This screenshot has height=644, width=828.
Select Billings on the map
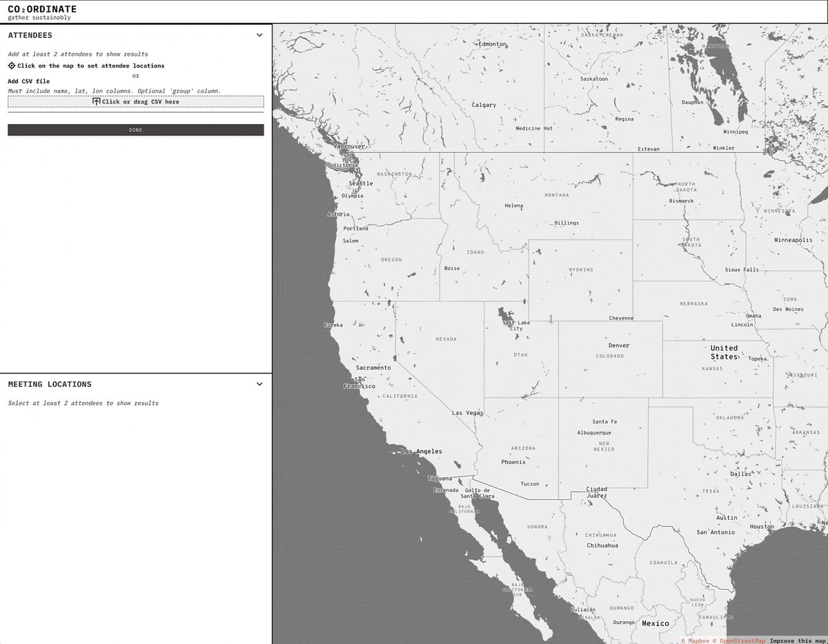tap(566, 223)
